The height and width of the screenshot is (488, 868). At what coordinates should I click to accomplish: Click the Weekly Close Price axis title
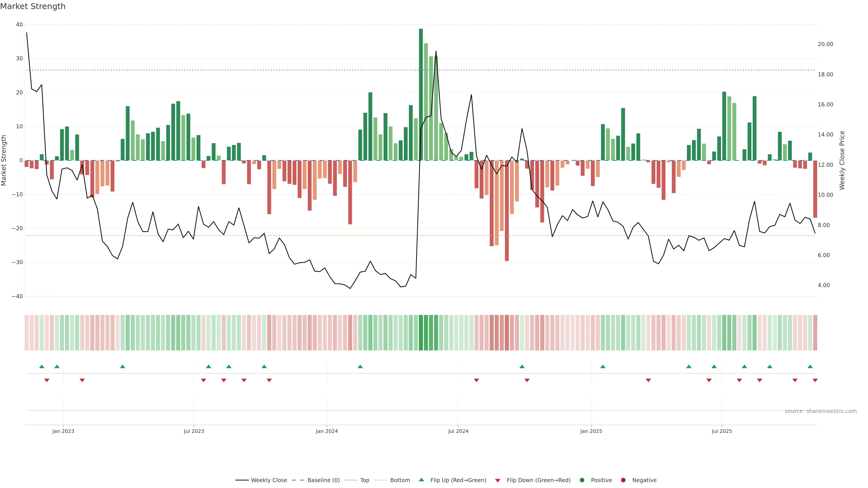842,160
